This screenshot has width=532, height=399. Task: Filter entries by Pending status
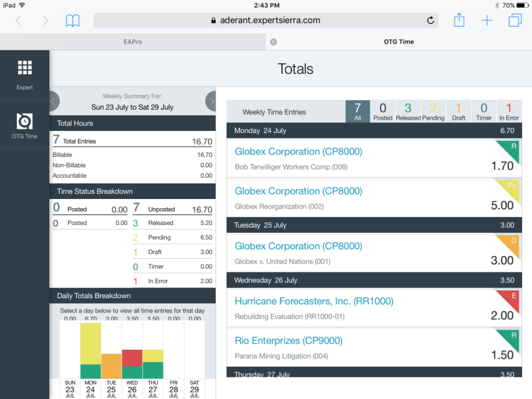pos(433,111)
